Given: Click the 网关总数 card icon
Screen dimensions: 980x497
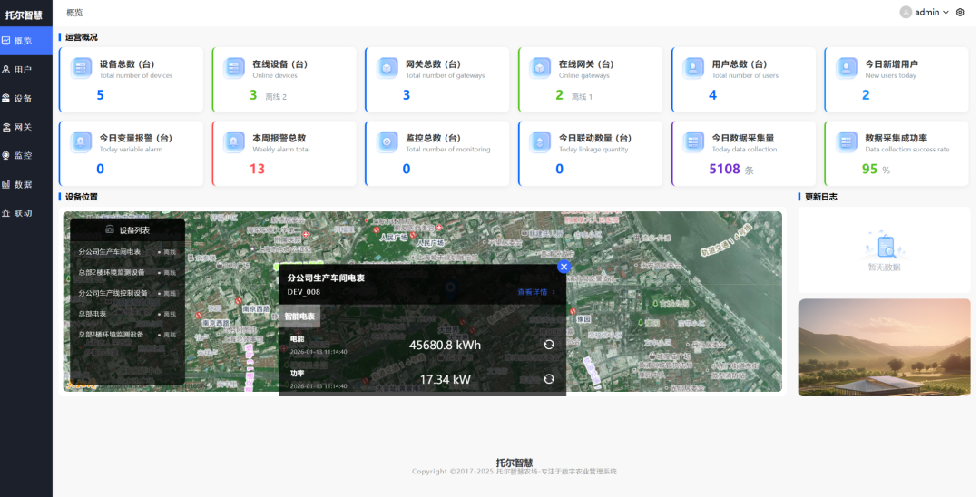Looking at the screenshot, I should [x=387, y=67].
